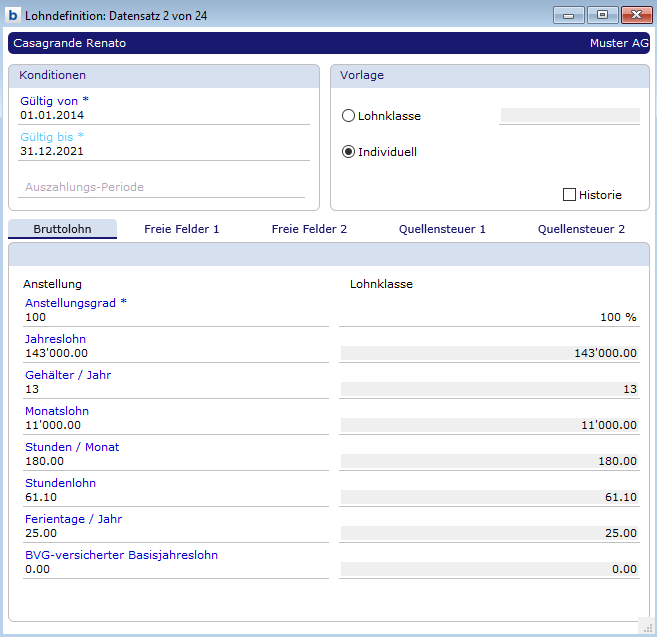
Task: Open the Freie Felder 2 tab
Action: point(309,229)
